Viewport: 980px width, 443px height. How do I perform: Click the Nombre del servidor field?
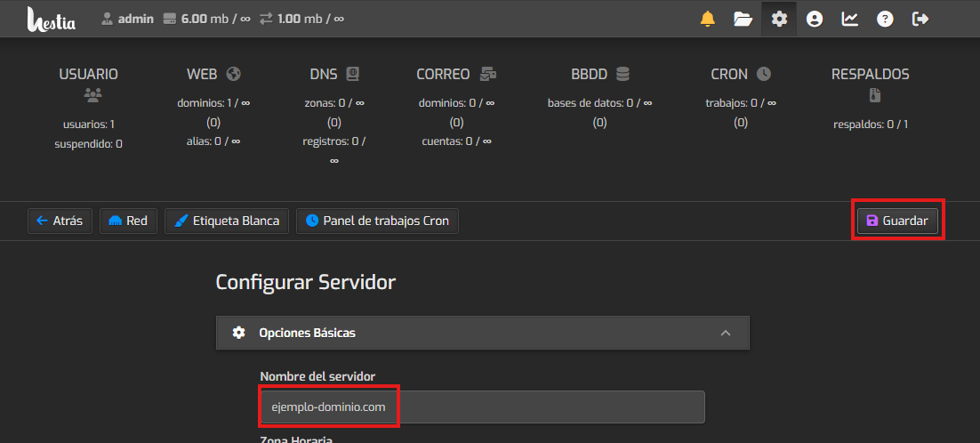482,407
